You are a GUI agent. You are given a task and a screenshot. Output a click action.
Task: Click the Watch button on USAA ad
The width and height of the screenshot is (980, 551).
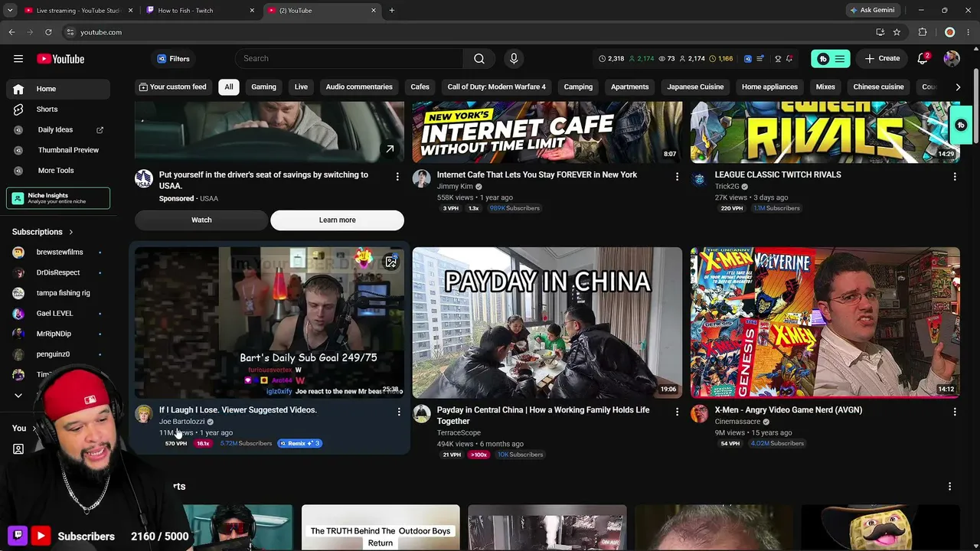click(x=201, y=220)
